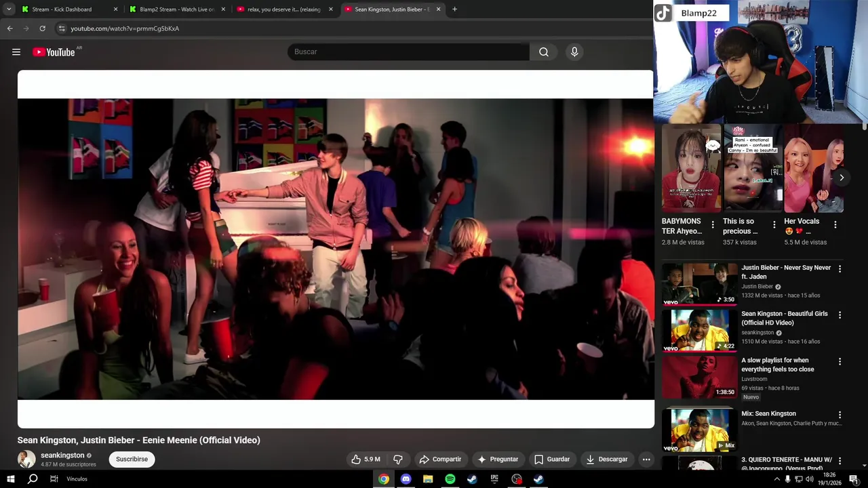Click the Justin Bieber channel name under Never Say Never
This screenshot has height=488, width=868.
point(757,287)
